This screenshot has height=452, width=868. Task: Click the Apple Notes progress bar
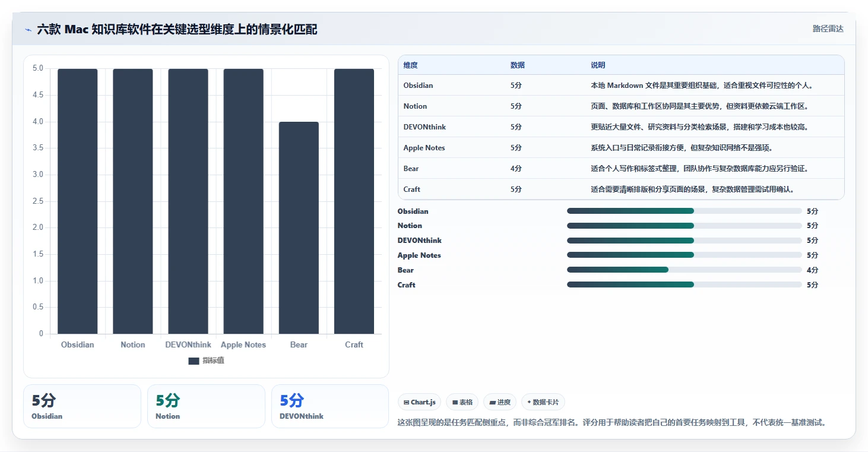[x=685, y=255]
